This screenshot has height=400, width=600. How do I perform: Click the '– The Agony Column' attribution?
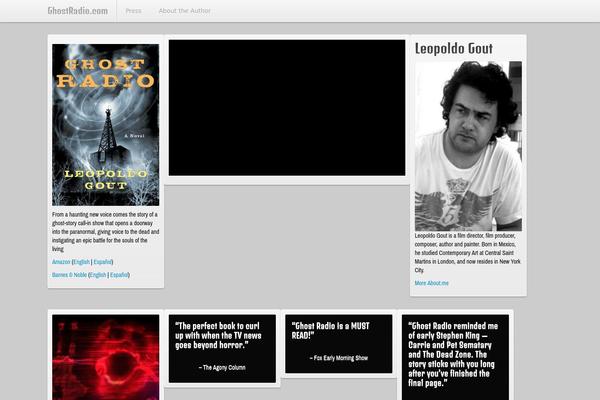[x=222, y=367]
